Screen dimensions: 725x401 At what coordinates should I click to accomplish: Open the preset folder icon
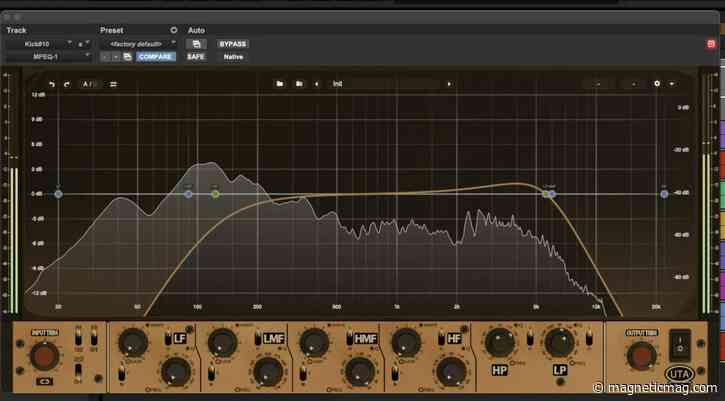pos(280,84)
